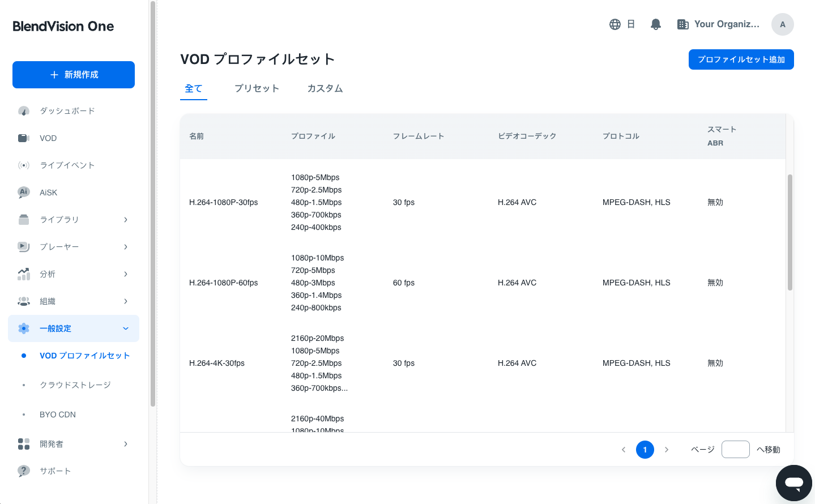Expand the プレーヤー submenu
815x504 pixels.
pos(126,247)
